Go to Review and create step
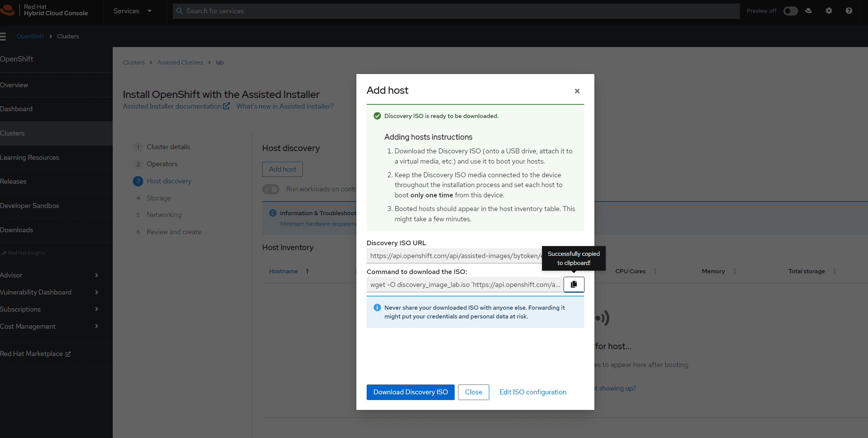Viewport: 868px width, 438px height. pos(174,232)
